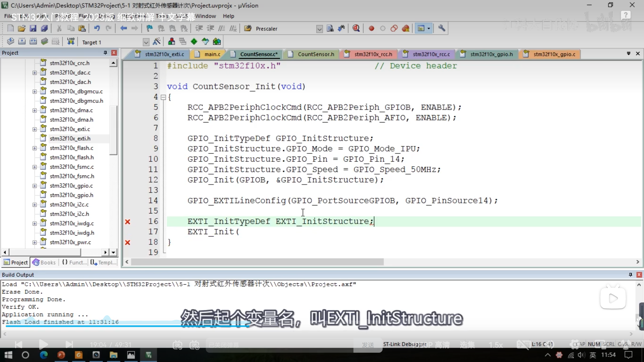Insert breakpoint with red circle icon
This screenshot has width=644, height=362.
(371, 28)
